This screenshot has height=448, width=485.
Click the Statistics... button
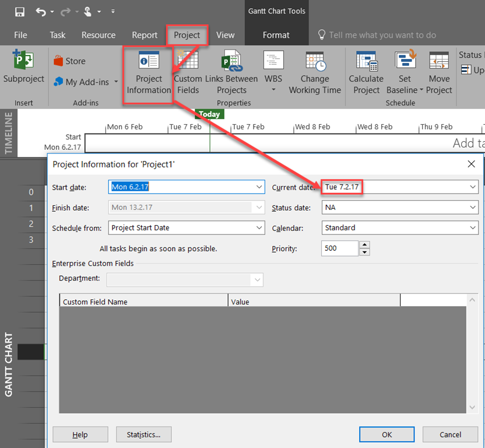(x=143, y=435)
